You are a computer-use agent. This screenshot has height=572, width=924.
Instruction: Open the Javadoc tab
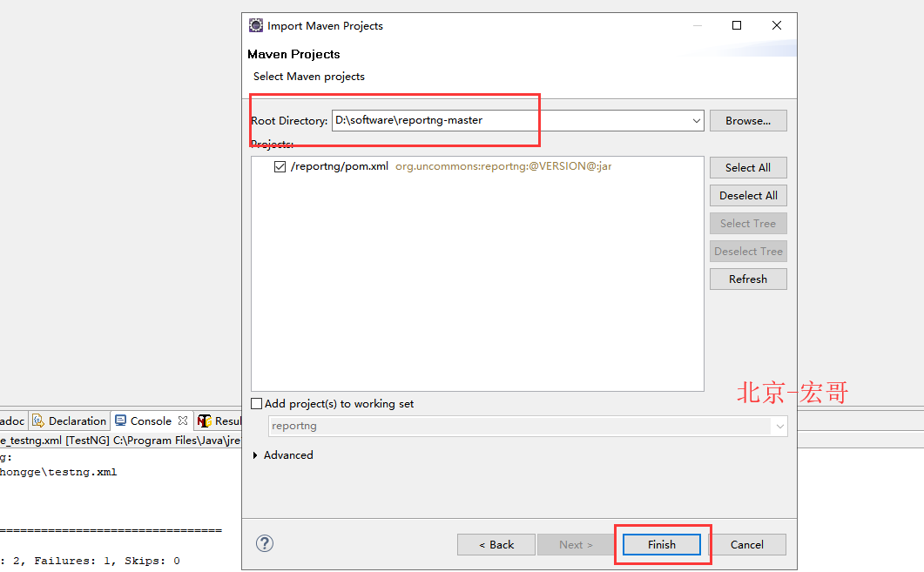click(x=12, y=421)
